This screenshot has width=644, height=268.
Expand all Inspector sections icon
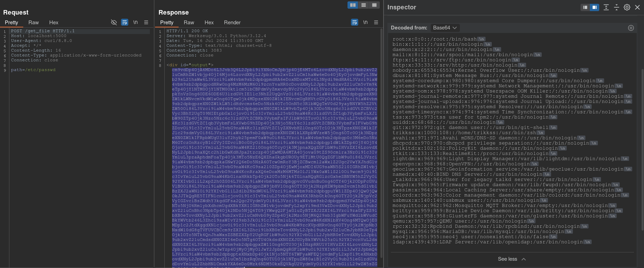click(x=606, y=7)
